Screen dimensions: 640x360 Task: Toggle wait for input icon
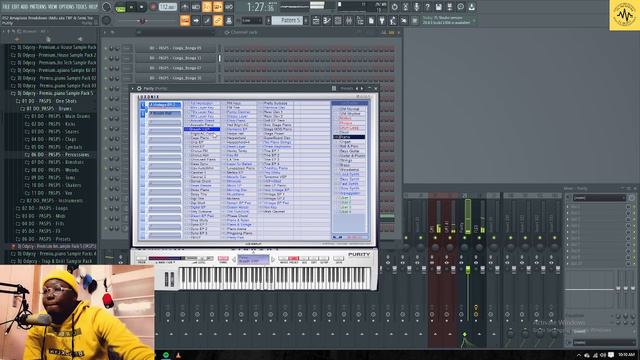pos(196,7)
